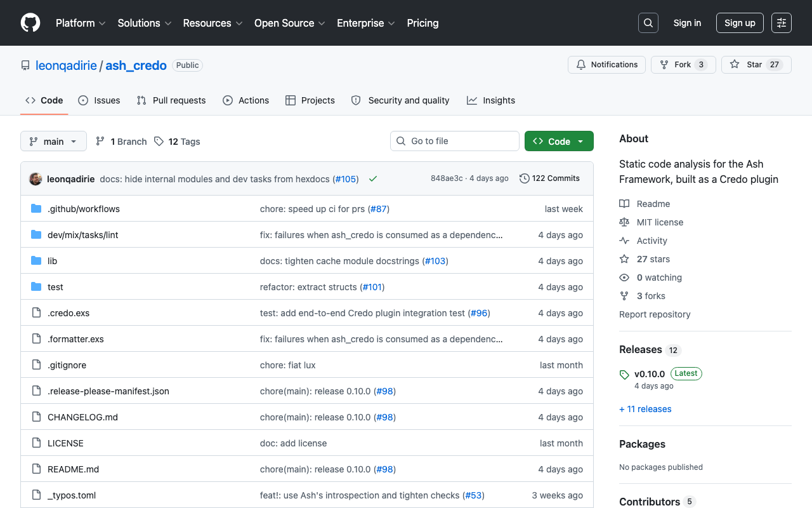Click the star icon in the Star button
Screen dimensions: 812x508
(x=735, y=65)
